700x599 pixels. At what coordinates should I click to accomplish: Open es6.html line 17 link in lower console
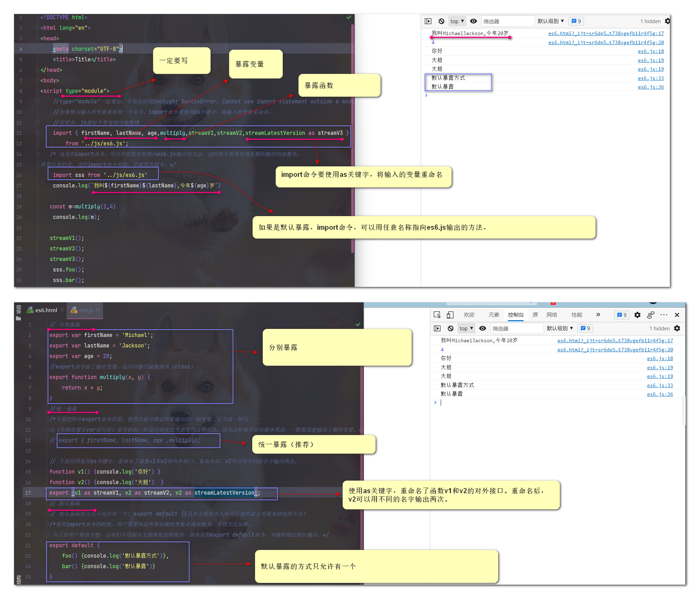615,340
